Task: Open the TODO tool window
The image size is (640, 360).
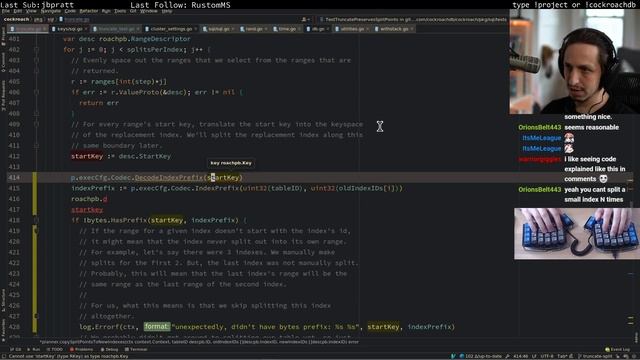Action: (55, 349)
